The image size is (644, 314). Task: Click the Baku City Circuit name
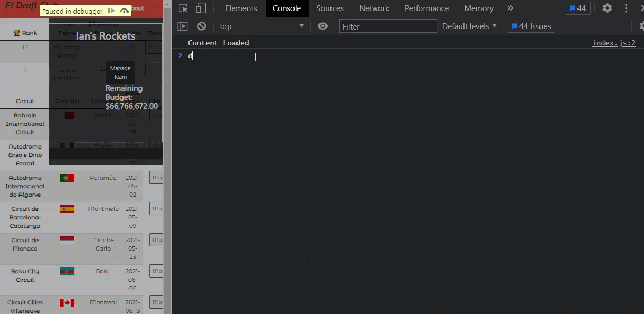coord(25,275)
